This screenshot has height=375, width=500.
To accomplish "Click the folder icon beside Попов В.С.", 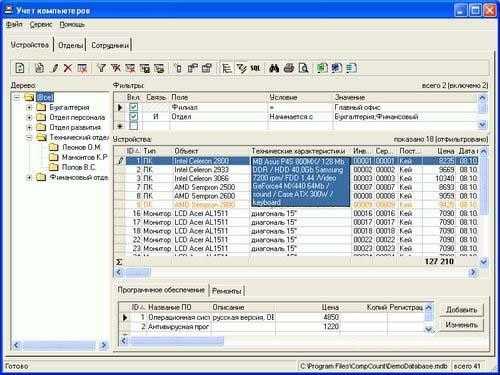I will pos(54,167).
